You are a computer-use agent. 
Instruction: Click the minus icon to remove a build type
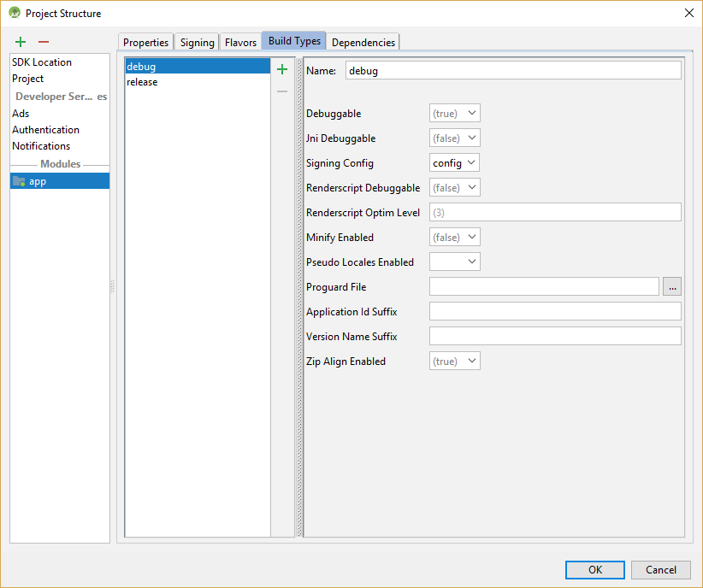coord(282,91)
